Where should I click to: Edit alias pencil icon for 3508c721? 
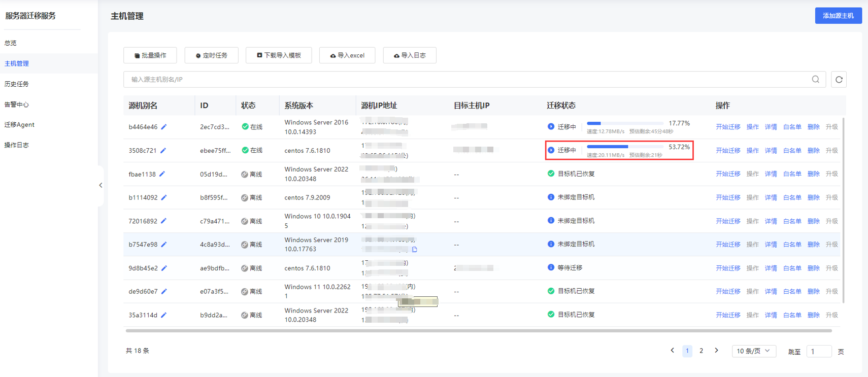[163, 151]
